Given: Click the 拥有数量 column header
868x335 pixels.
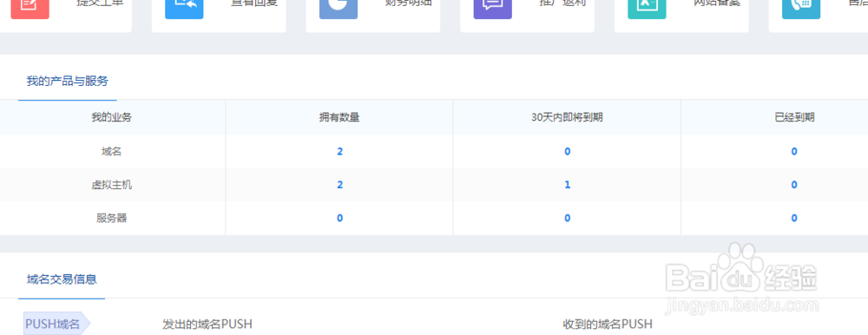Looking at the screenshot, I should tap(340, 117).
